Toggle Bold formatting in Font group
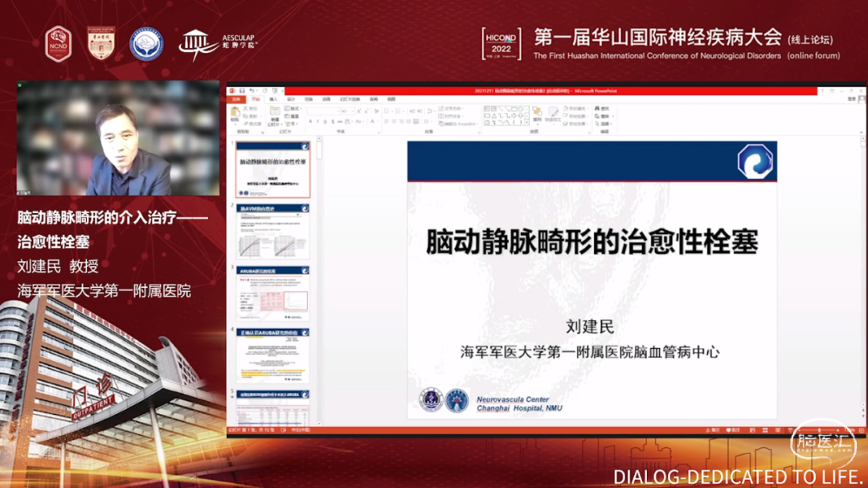The image size is (868, 488). pyautogui.click(x=310, y=121)
